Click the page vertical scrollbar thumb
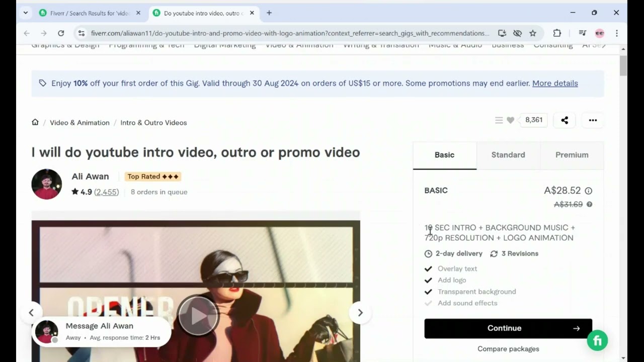Image resolution: width=644 pixels, height=362 pixels. (623, 66)
